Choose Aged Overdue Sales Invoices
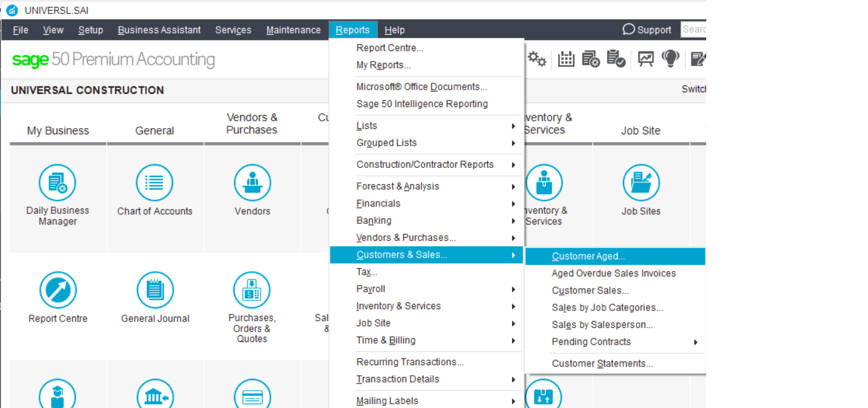This screenshot has width=868, height=408. [615, 273]
